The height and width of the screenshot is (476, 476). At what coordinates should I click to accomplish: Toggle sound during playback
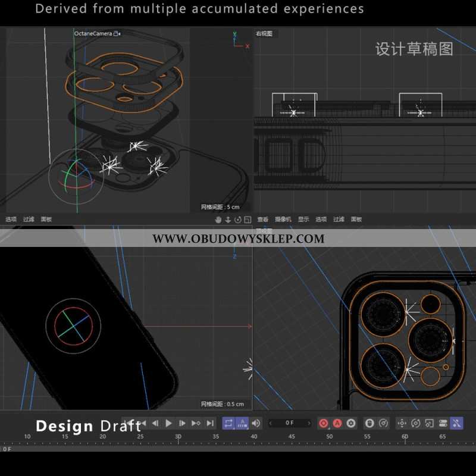(256, 423)
